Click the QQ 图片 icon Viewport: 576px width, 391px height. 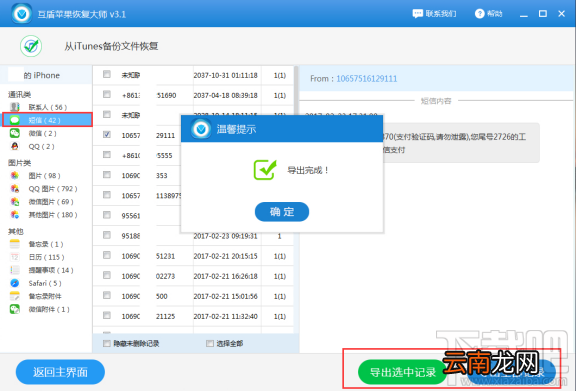(15, 189)
